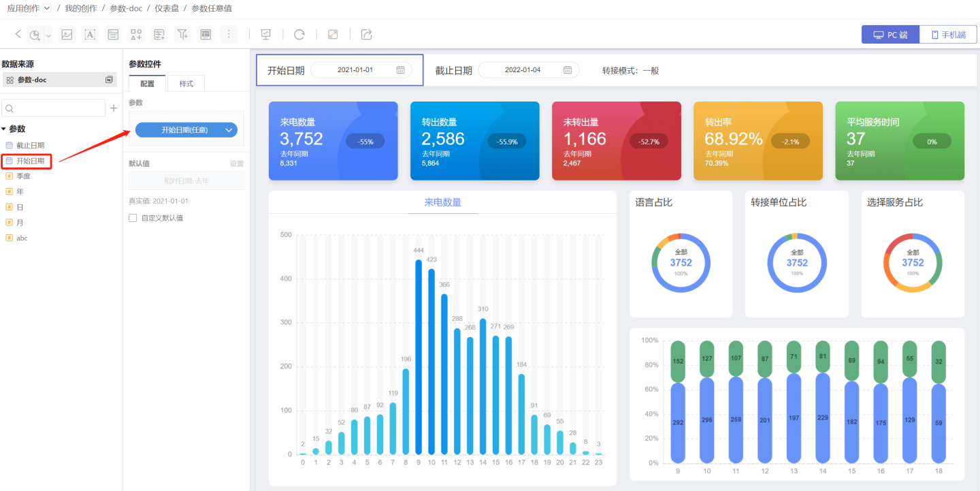Viewport: 980px width, 491px height.
Task: Switch preview to PC 端 mode
Action: (890, 35)
